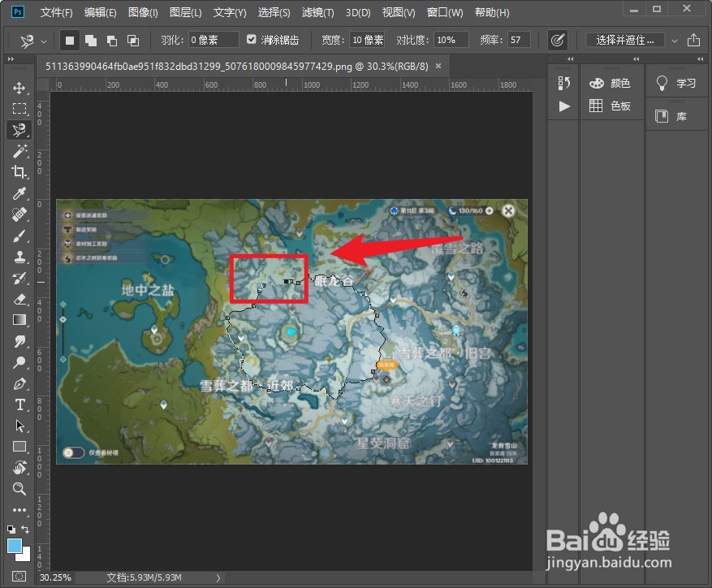Select the Magic Wand tool
712x588 pixels.
click(x=19, y=151)
